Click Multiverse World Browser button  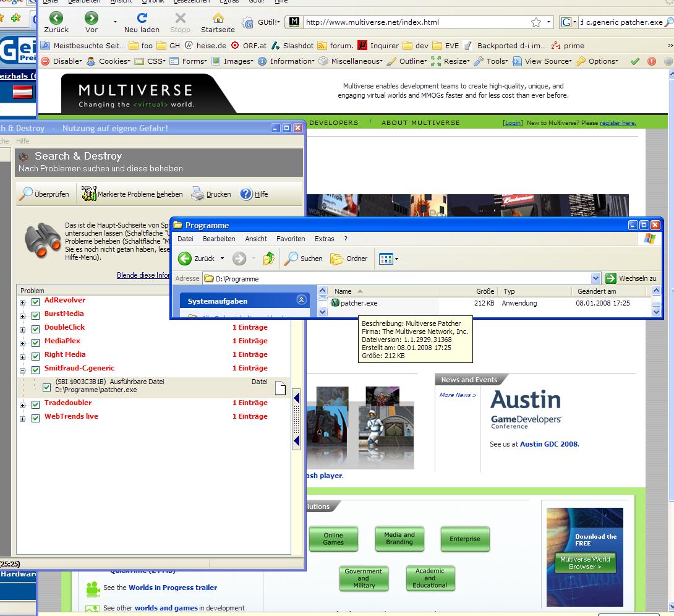(584, 563)
